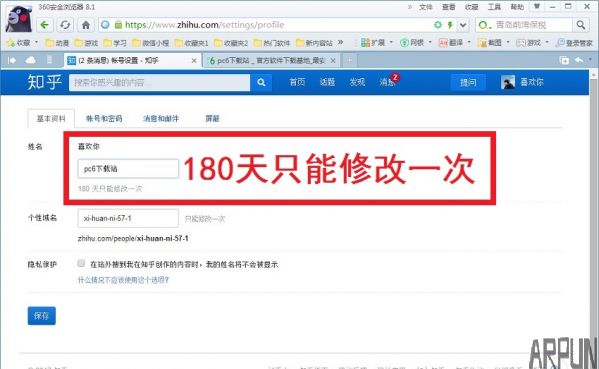Go back with the green back arrow

[x=45, y=25]
